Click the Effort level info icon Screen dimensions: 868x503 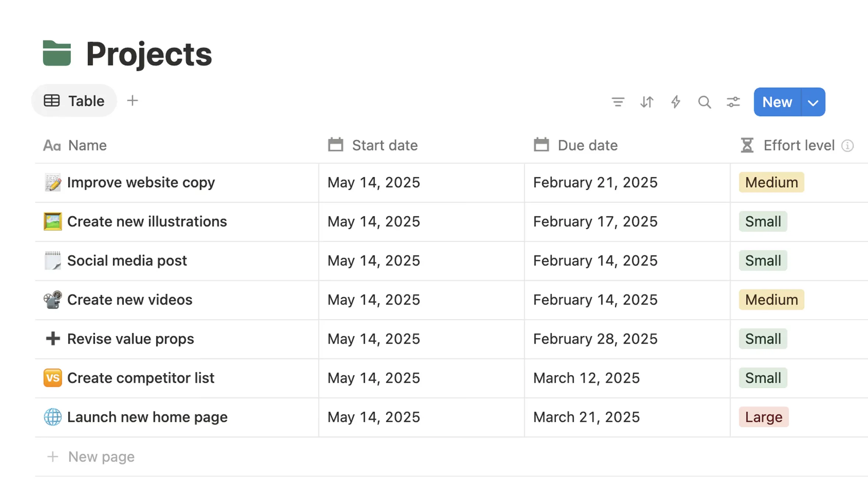[x=847, y=146]
